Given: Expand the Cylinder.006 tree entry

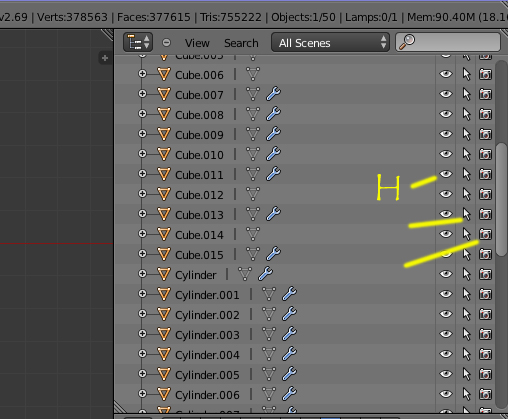Looking at the screenshot, I should (142, 394).
